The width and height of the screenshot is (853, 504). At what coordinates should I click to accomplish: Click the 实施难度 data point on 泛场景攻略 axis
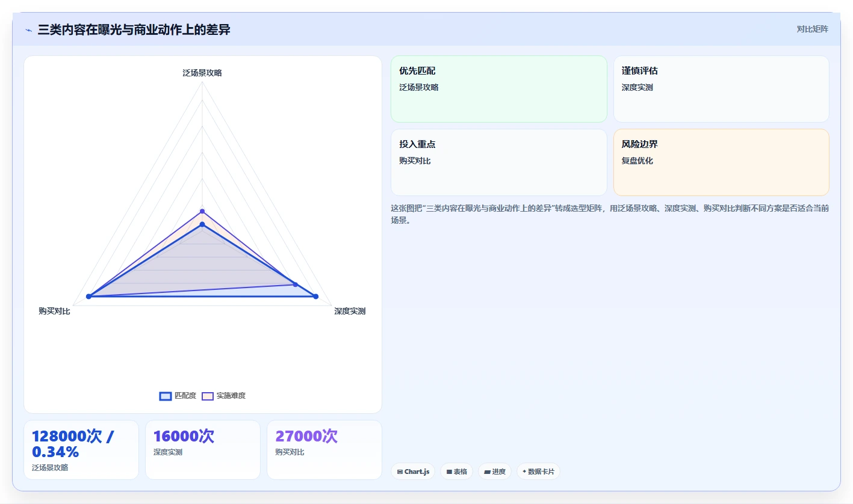coord(202,211)
